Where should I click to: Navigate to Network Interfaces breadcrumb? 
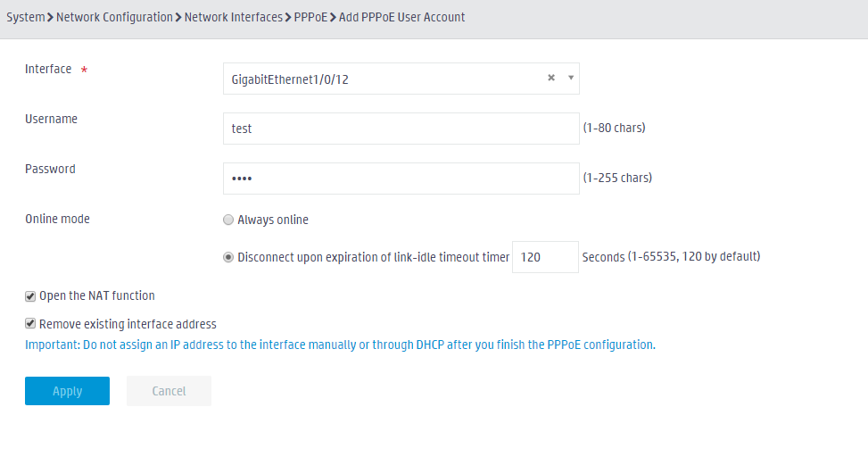tap(234, 17)
